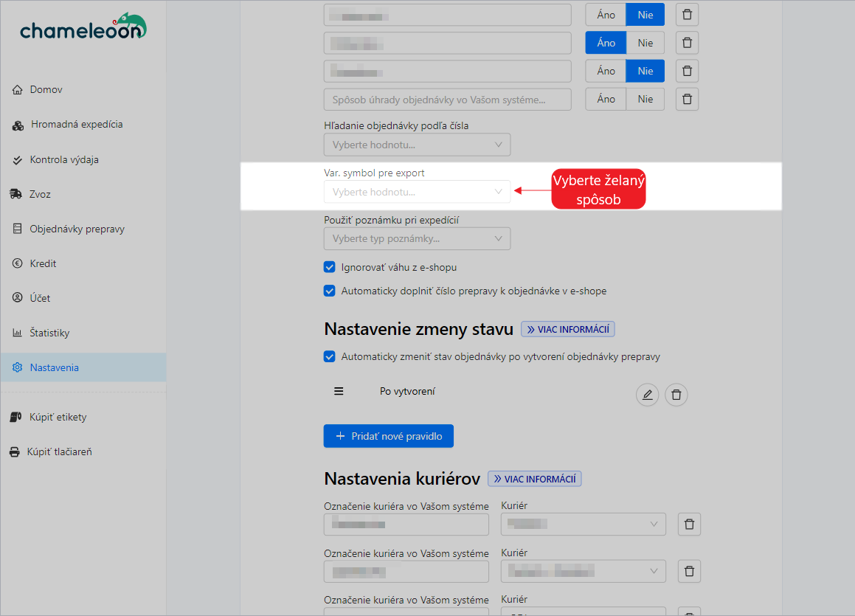Select Áno for the empty payment method row
Image resolution: width=855 pixels, height=616 pixels.
tap(606, 99)
